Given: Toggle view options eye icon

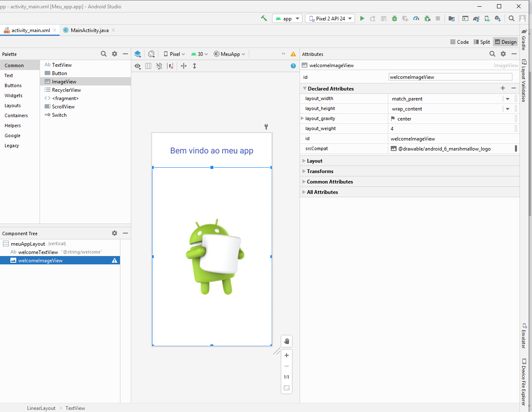Looking at the screenshot, I should coord(138,66).
